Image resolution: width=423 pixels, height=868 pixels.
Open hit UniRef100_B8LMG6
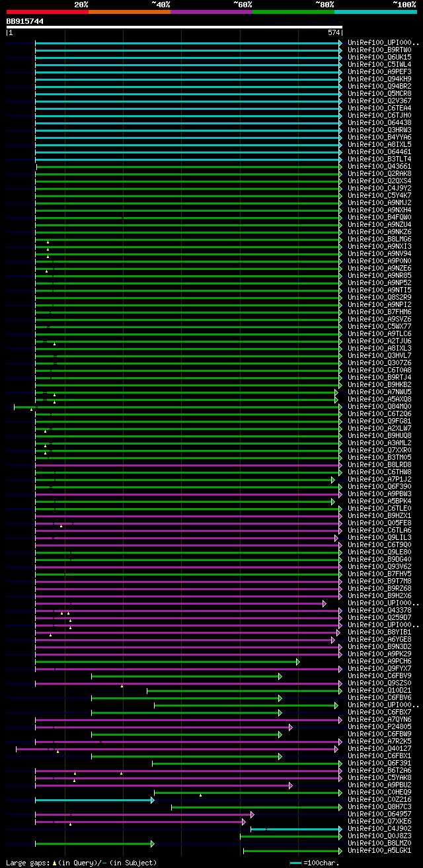[x=379, y=239]
